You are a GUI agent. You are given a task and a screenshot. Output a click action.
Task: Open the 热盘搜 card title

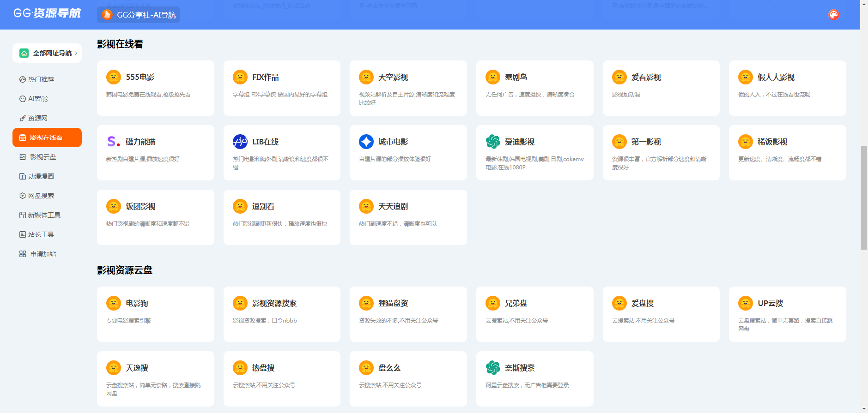coord(263,368)
